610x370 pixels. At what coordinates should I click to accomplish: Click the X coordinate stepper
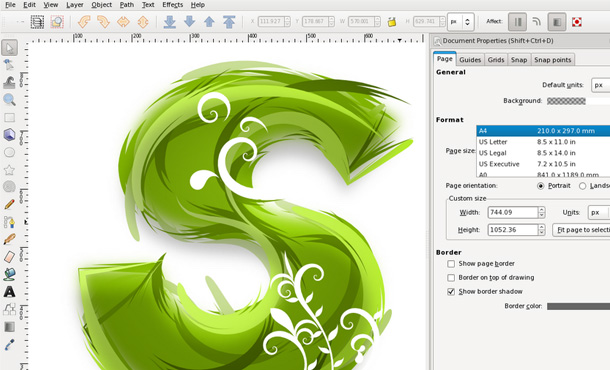[x=287, y=21]
